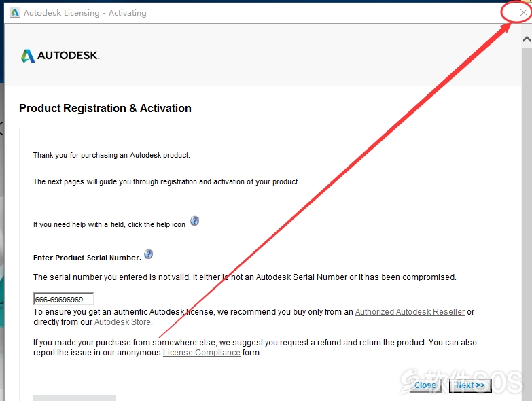
Task: Proceed with the Next >> button
Action: click(470, 385)
